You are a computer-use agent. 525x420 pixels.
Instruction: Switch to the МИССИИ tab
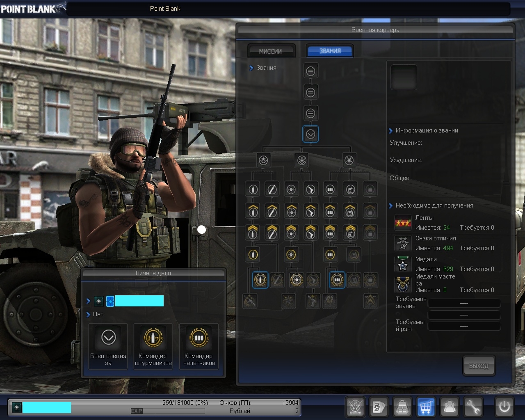point(271,51)
